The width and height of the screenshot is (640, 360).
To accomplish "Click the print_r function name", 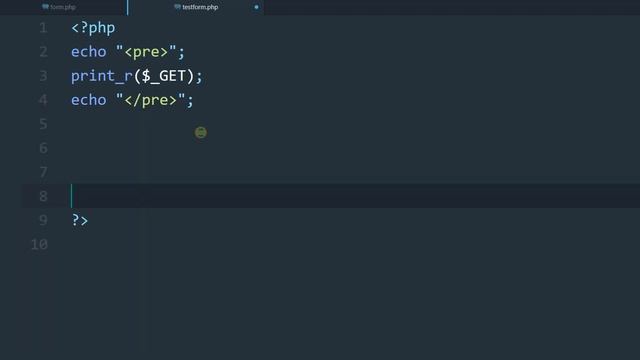I will point(102,76).
